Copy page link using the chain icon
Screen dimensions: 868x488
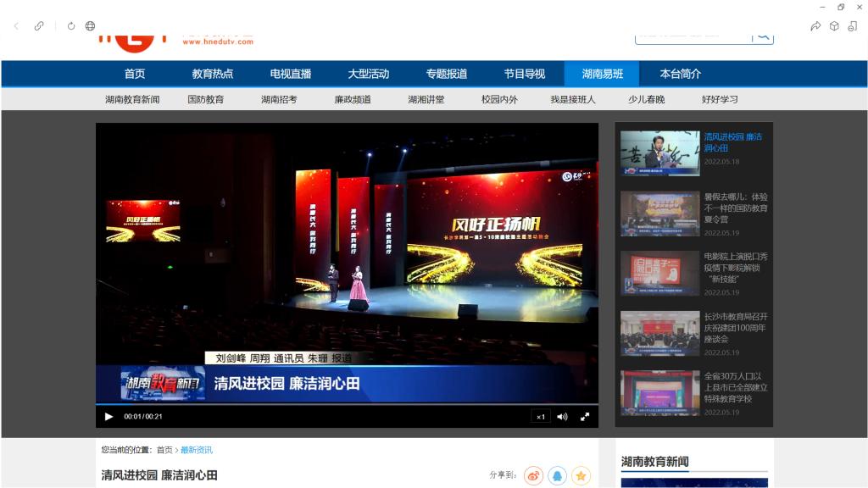click(39, 26)
